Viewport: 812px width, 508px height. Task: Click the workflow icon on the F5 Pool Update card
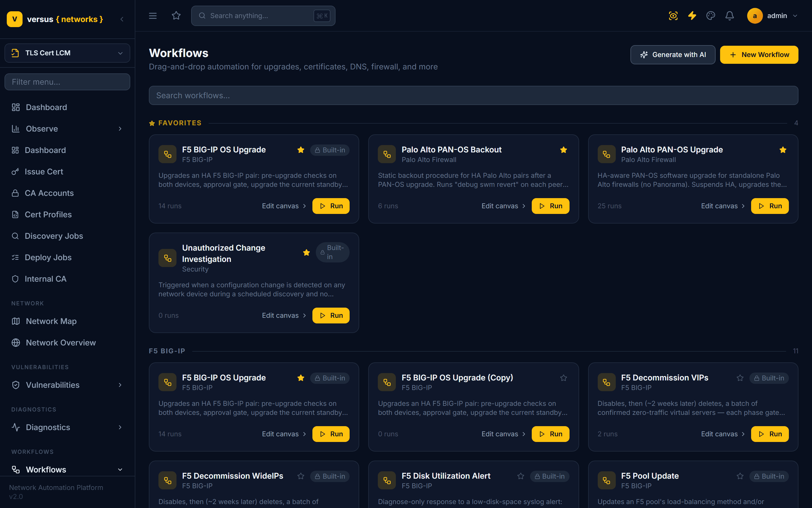(606, 480)
